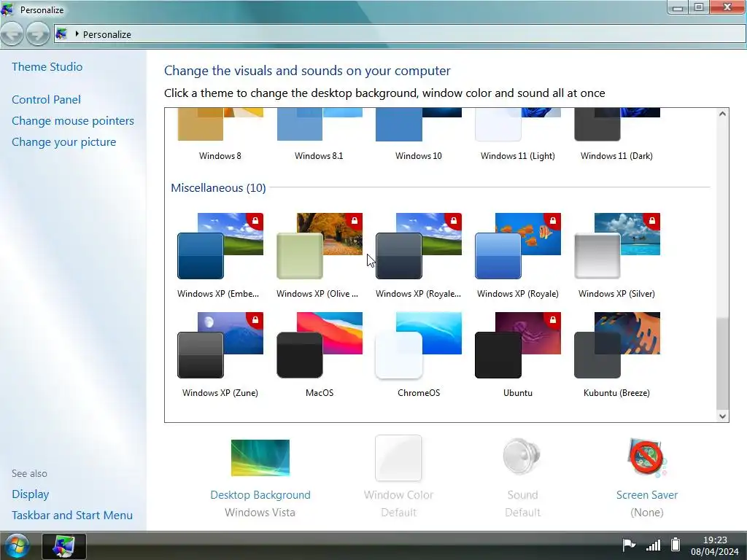The width and height of the screenshot is (747, 560).
Task: Select the Ubuntu theme icon
Action: pyautogui.click(x=517, y=345)
